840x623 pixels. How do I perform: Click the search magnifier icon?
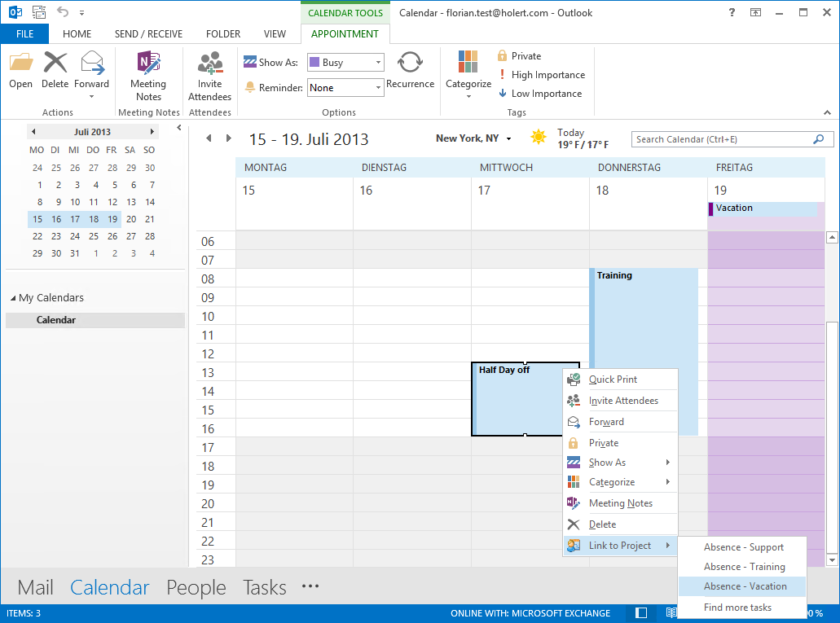[x=819, y=139]
